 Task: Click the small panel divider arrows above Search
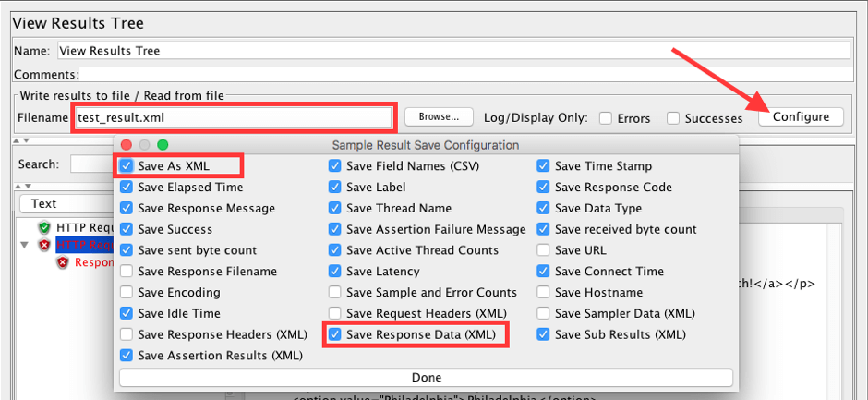18,140
